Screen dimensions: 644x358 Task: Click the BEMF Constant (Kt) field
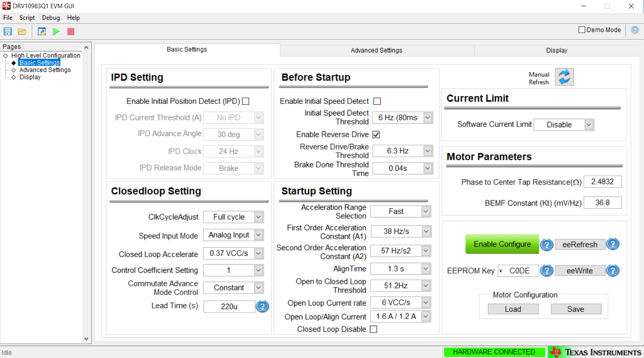tap(603, 203)
